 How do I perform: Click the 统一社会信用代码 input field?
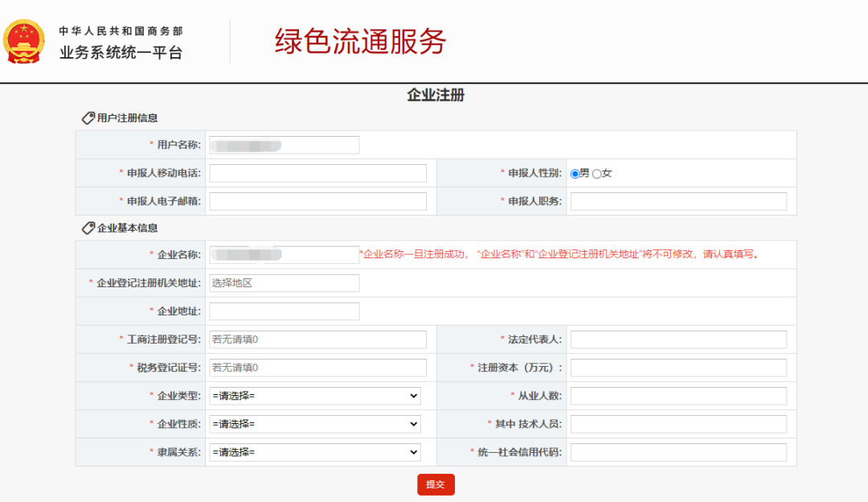678,452
